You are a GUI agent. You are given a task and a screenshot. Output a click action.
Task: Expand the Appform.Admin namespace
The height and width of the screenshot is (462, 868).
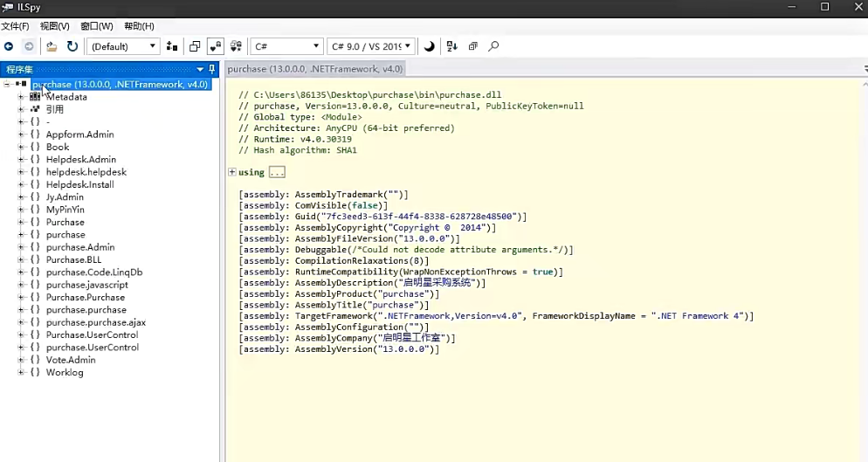point(20,134)
